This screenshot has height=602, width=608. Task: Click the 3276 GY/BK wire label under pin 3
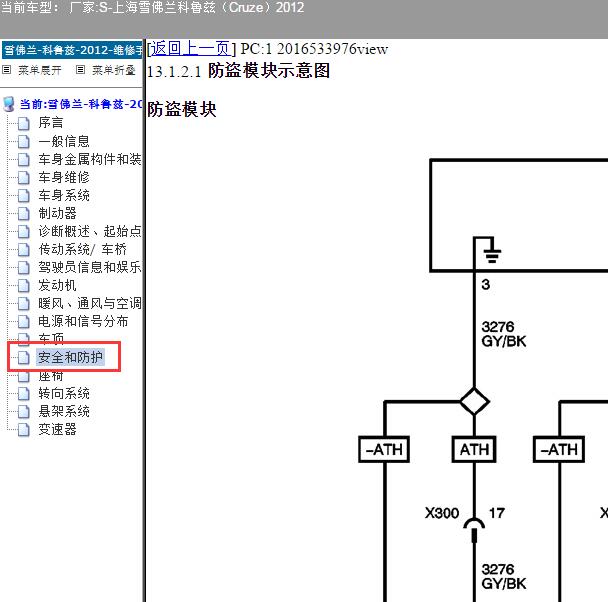tap(503, 334)
